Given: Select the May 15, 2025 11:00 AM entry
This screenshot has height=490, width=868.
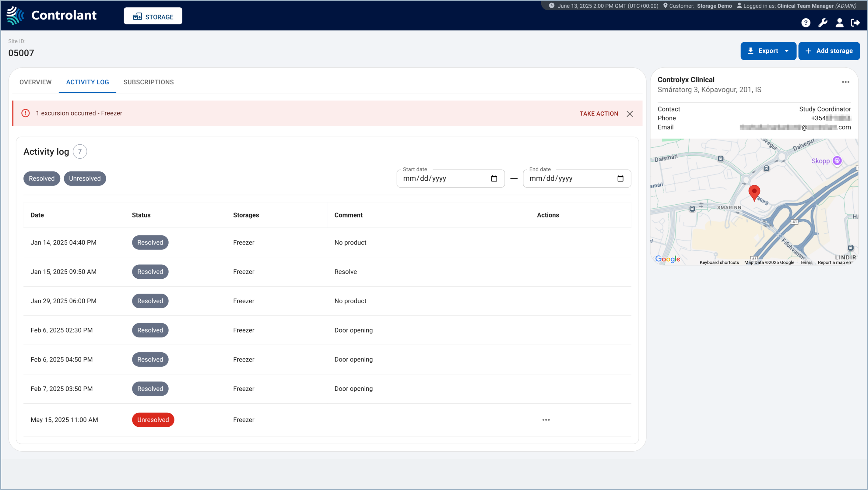Looking at the screenshot, I should [327, 420].
